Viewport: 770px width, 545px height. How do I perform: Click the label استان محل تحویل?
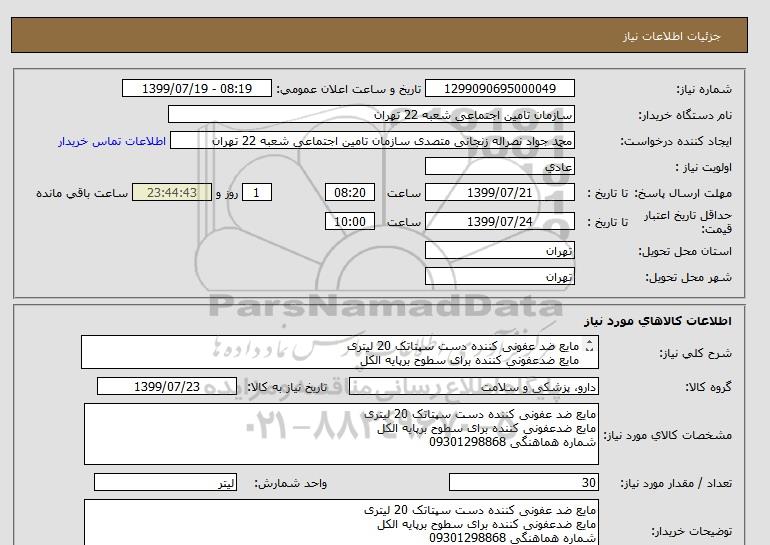coord(685,251)
